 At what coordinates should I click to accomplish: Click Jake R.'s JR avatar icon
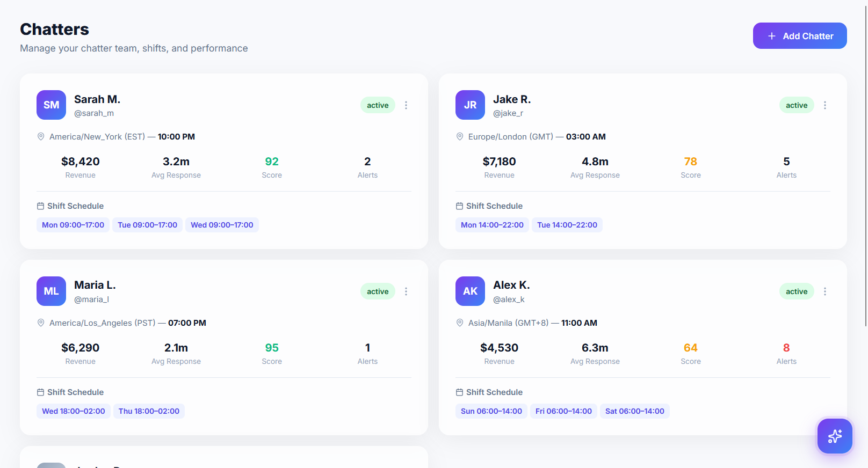pyautogui.click(x=470, y=105)
